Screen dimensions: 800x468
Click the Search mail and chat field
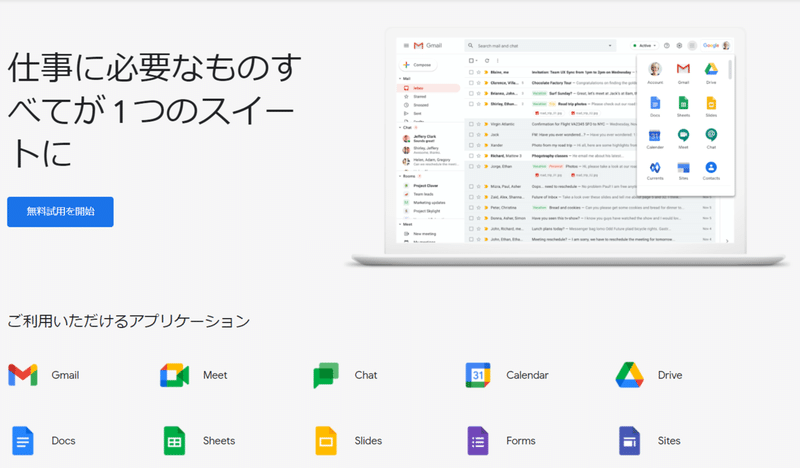point(540,45)
